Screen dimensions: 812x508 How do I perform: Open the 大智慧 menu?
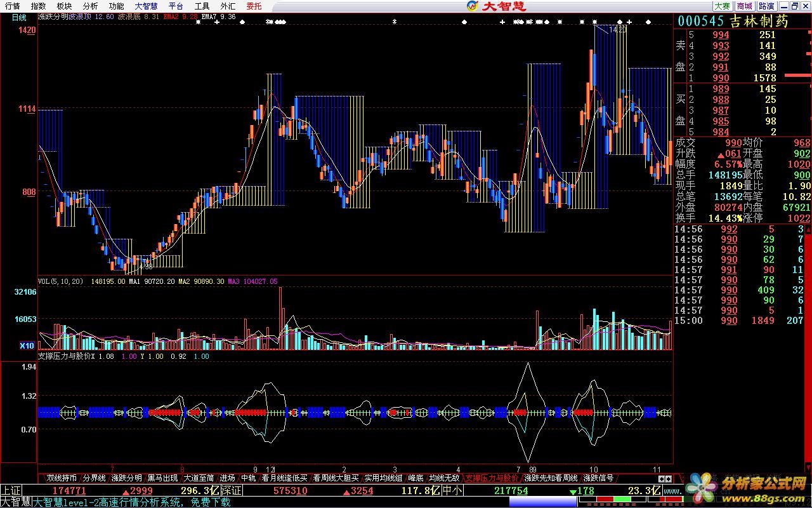click(146, 6)
